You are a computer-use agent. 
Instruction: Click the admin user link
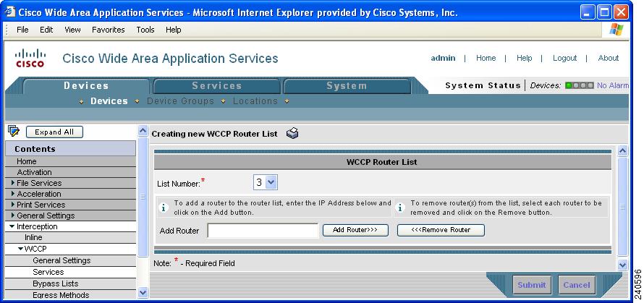pyautogui.click(x=443, y=58)
